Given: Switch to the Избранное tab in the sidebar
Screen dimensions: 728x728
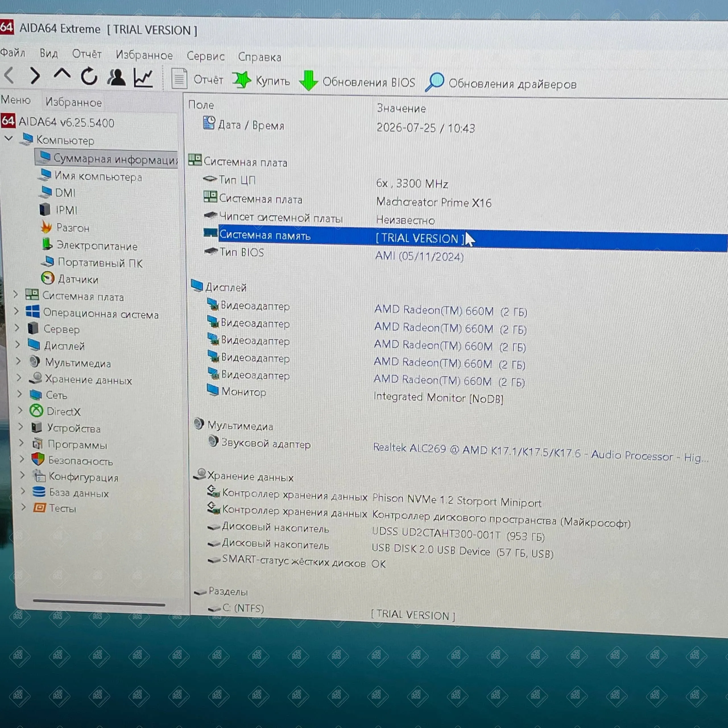Looking at the screenshot, I should point(73,102).
